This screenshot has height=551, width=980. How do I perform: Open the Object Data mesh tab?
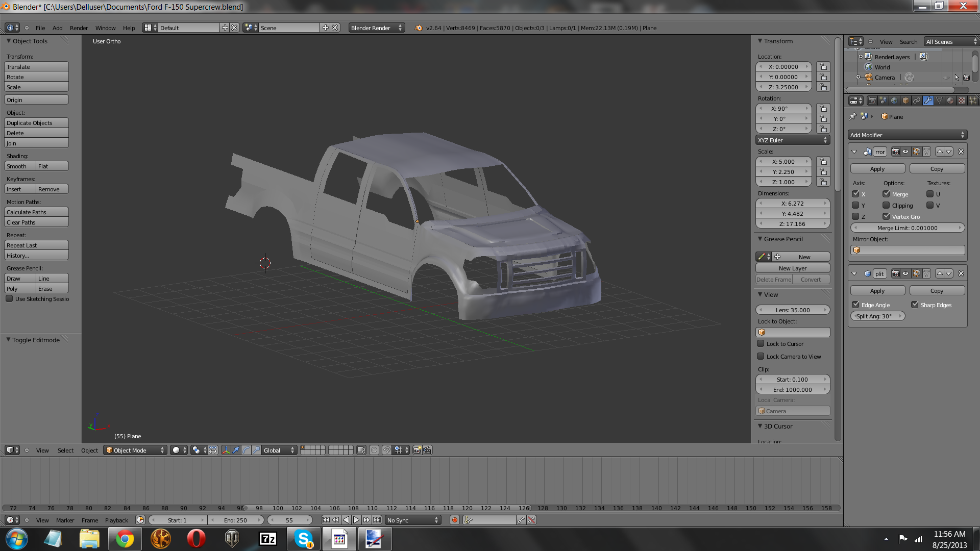point(939,101)
